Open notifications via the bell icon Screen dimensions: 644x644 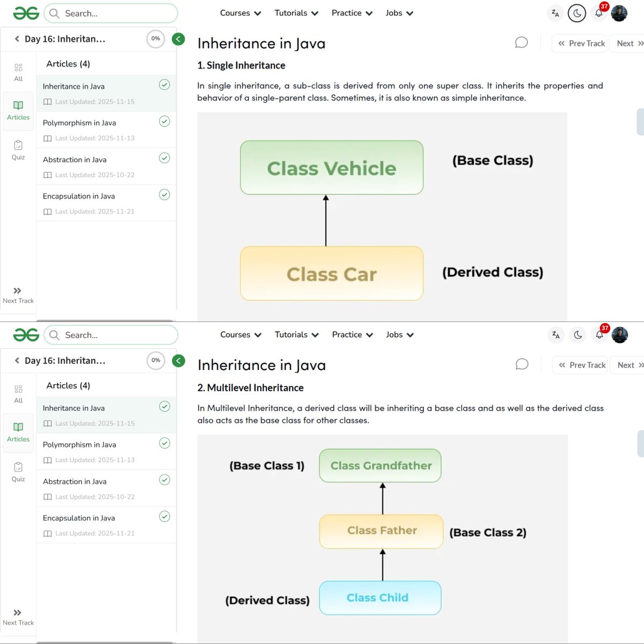(x=598, y=13)
